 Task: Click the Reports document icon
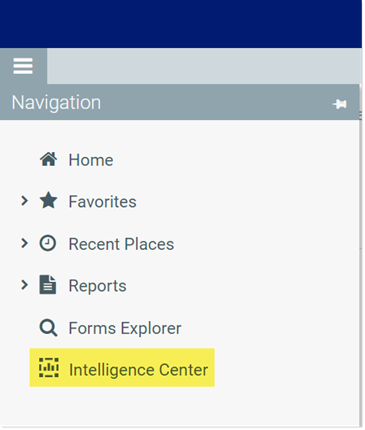click(48, 285)
